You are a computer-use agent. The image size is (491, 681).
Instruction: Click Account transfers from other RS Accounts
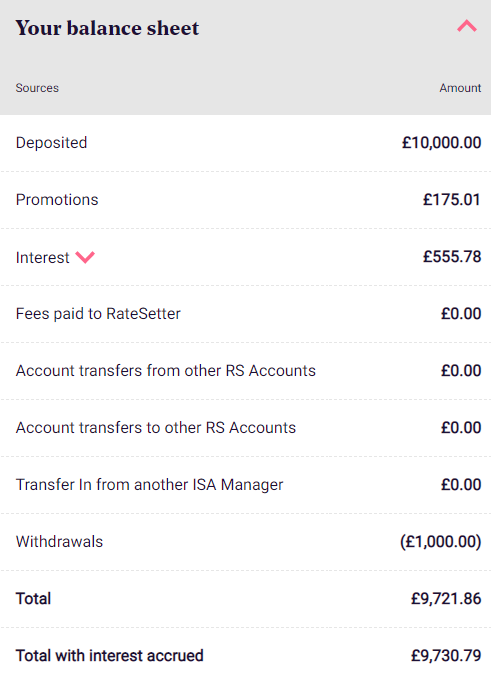tap(166, 370)
